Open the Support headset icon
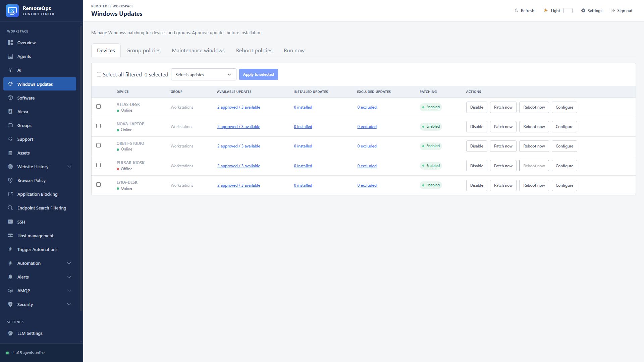Image resolution: width=644 pixels, height=362 pixels. (x=10, y=139)
